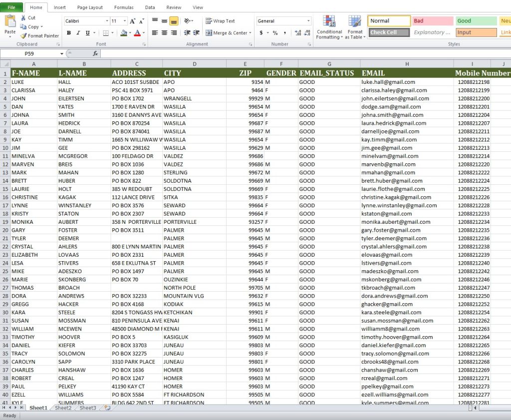511x420 pixels.
Task: Set Top Align vertical alignment
Action: (x=155, y=21)
